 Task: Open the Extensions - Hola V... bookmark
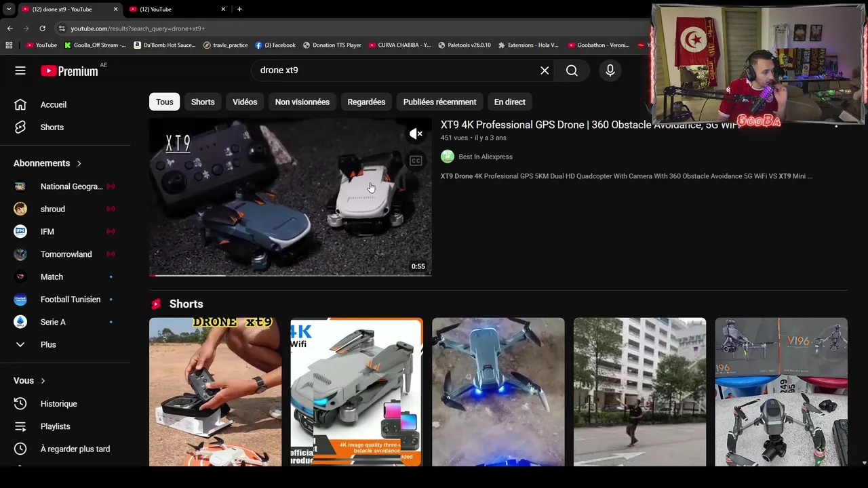coord(528,45)
